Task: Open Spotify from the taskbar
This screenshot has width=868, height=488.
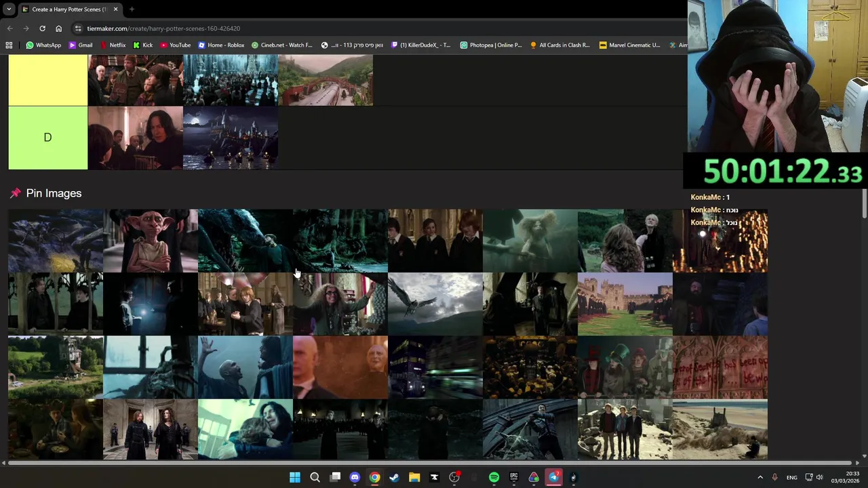Action: 494,477
